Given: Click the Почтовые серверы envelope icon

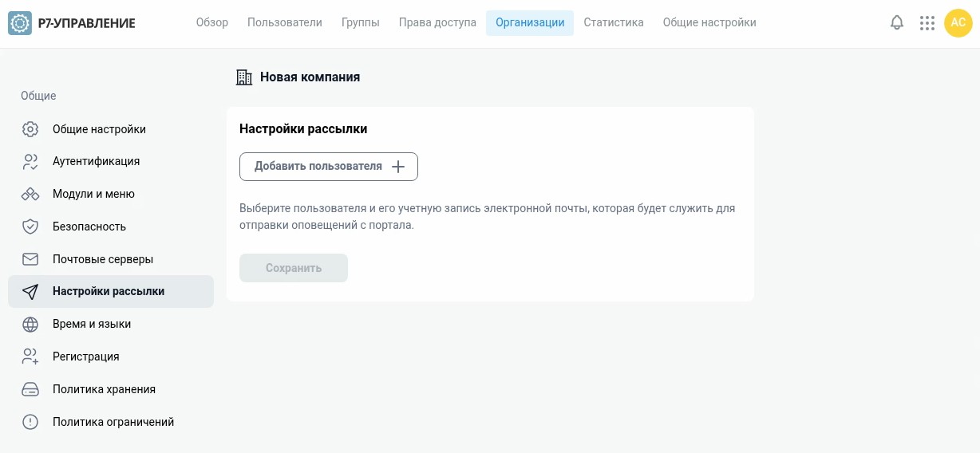Looking at the screenshot, I should [x=30, y=259].
